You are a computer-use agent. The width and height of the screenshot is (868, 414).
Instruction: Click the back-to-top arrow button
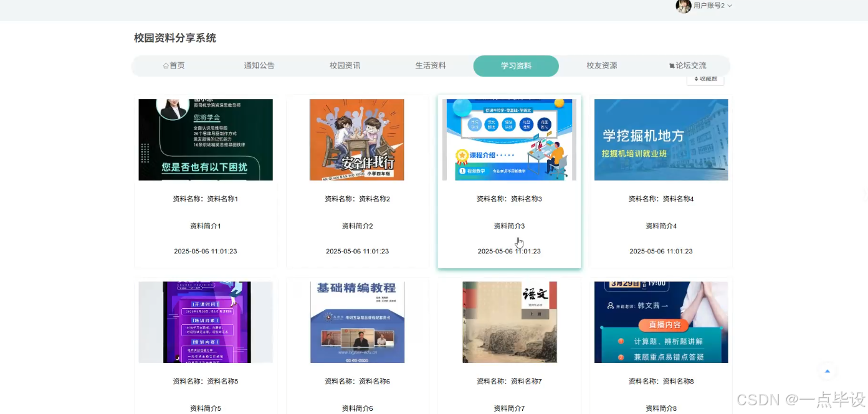pos(827,371)
